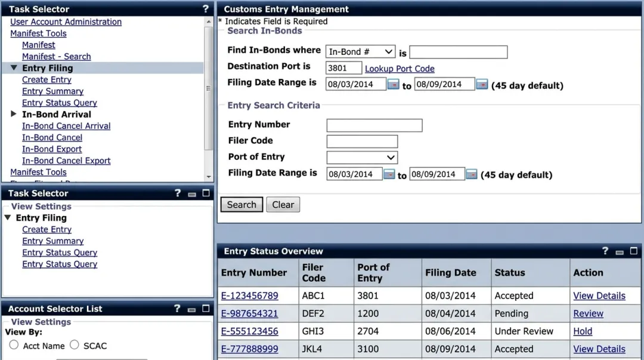Click View Details for entry E-123456789
The image size is (644, 360).
(x=599, y=296)
